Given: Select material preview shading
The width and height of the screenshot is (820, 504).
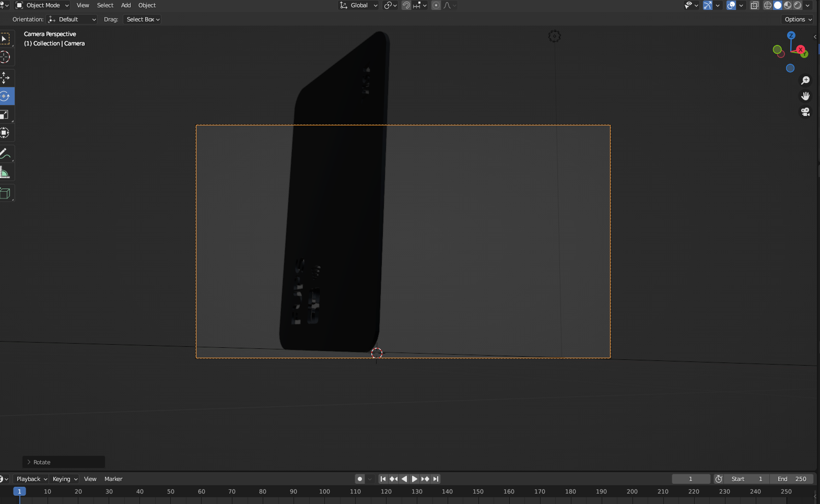Looking at the screenshot, I should pos(788,5).
